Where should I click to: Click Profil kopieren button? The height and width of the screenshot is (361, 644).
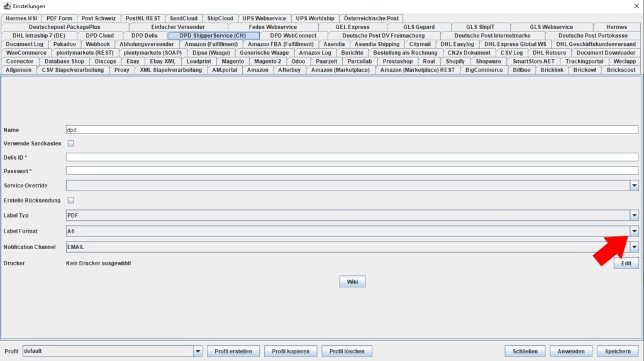[x=291, y=351]
